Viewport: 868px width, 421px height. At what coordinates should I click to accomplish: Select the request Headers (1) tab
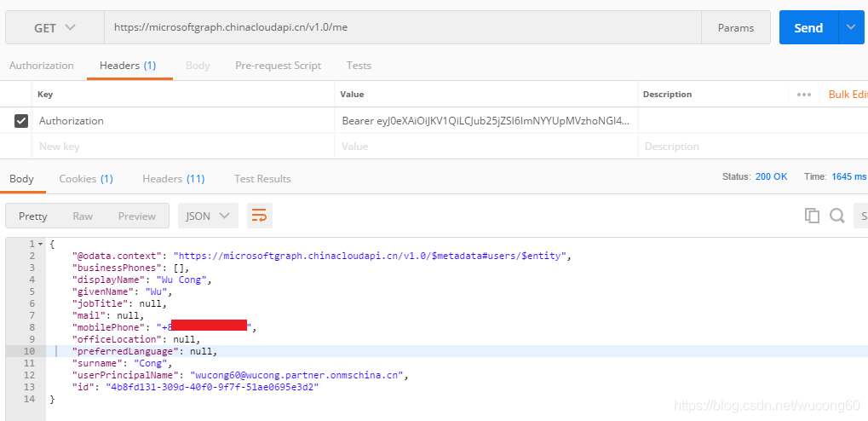pyautogui.click(x=128, y=66)
